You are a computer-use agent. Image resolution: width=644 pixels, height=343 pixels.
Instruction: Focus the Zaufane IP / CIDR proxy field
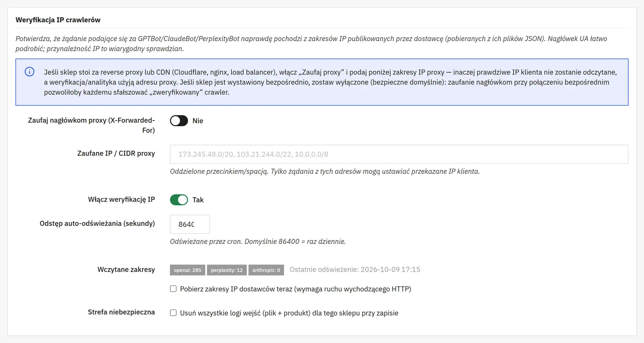click(399, 154)
